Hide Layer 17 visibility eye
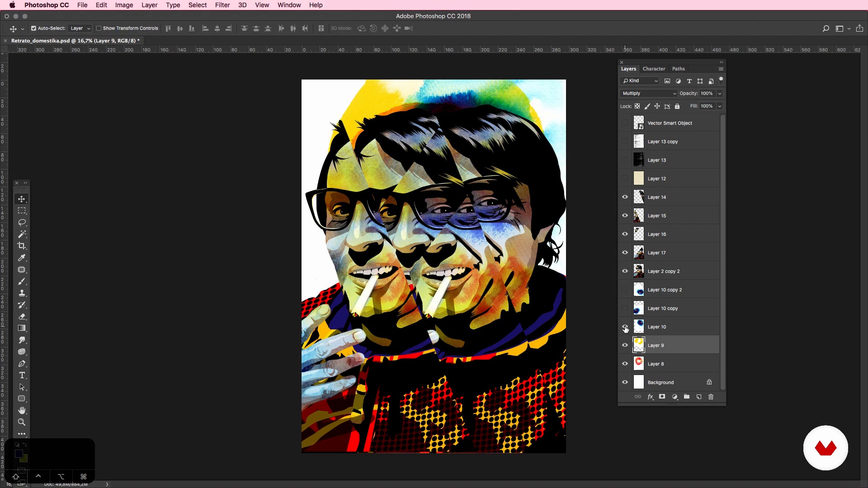This screenshot has width=868, height=488. coord(625,253)
